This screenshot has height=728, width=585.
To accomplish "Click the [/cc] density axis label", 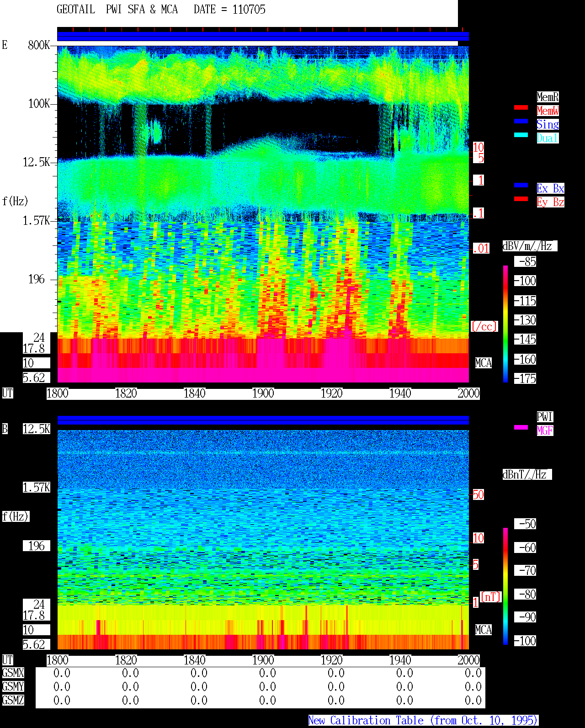I will click(x=484, y=327).
